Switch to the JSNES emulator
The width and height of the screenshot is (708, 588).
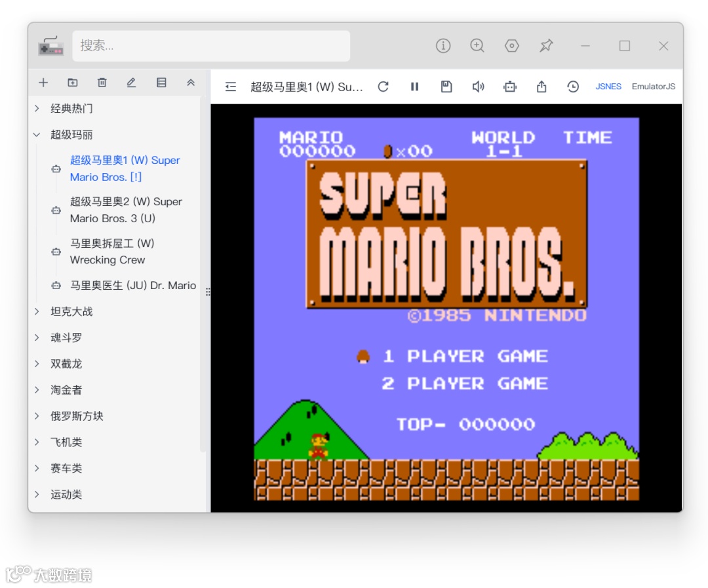[608, 87]
